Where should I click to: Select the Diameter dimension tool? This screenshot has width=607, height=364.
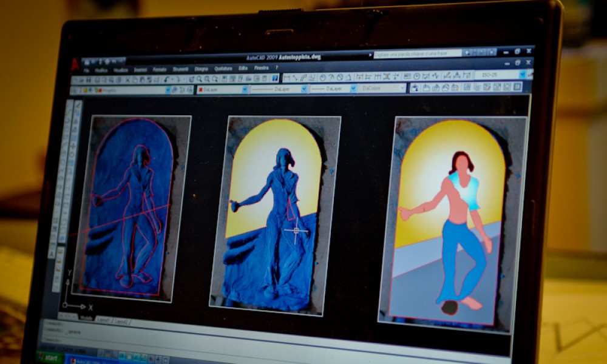[x=340, y=77]
